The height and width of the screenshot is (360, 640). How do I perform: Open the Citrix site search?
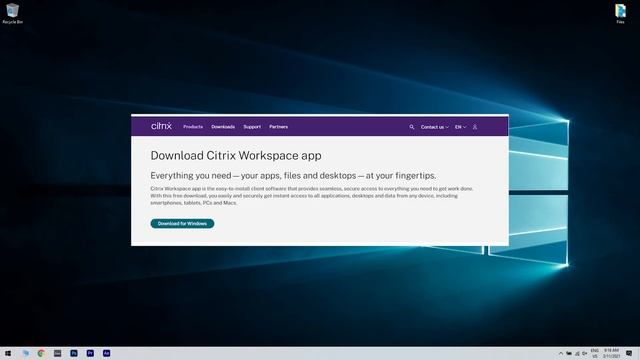[x=411, y=127]
